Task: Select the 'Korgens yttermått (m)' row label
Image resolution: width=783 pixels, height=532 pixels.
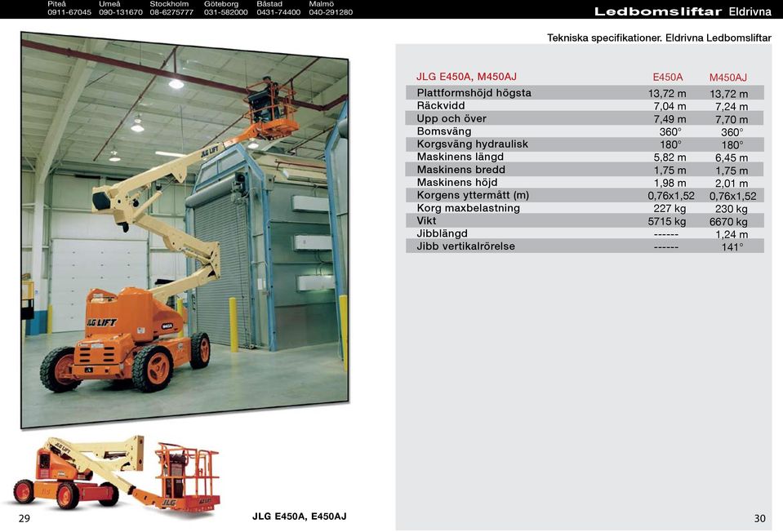Action: pos(473,195)
